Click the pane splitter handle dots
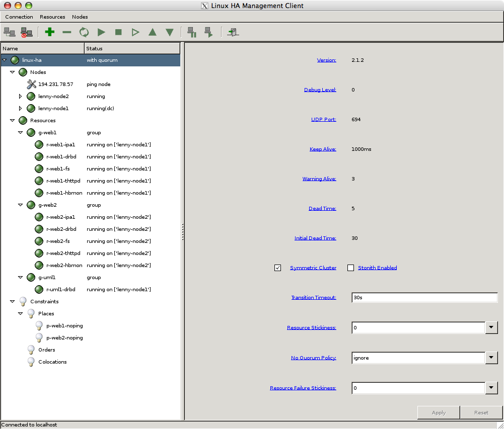 click(183, 232)
